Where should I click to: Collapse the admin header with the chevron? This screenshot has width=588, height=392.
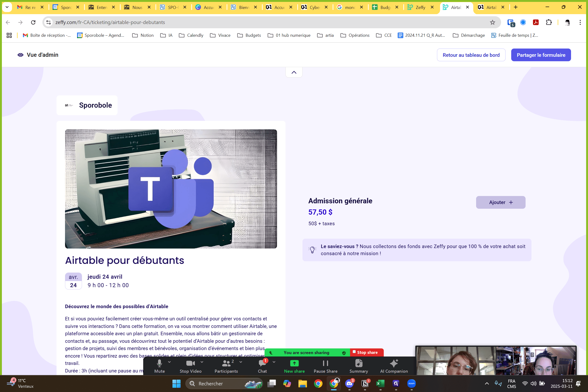click(294, 72)
